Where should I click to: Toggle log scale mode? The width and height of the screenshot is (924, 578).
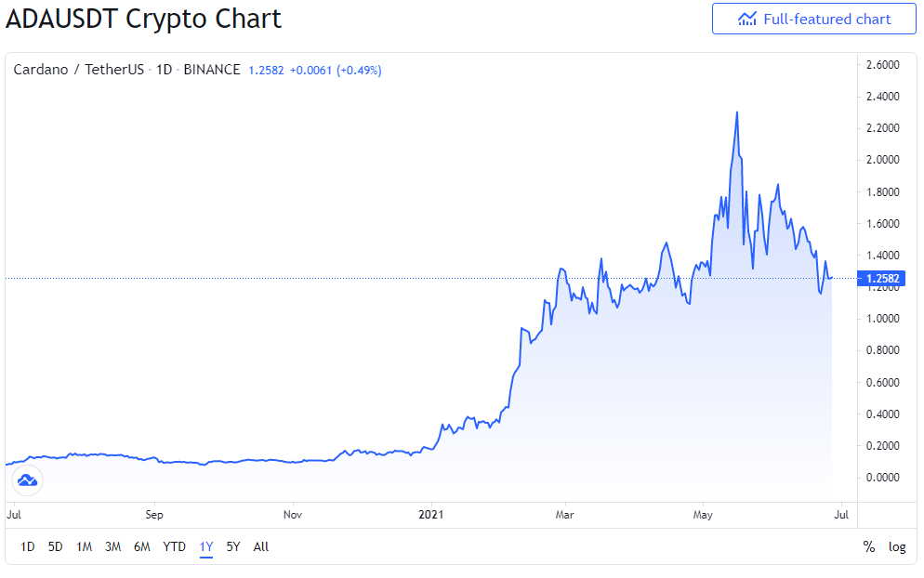click(x=897, y=546)
